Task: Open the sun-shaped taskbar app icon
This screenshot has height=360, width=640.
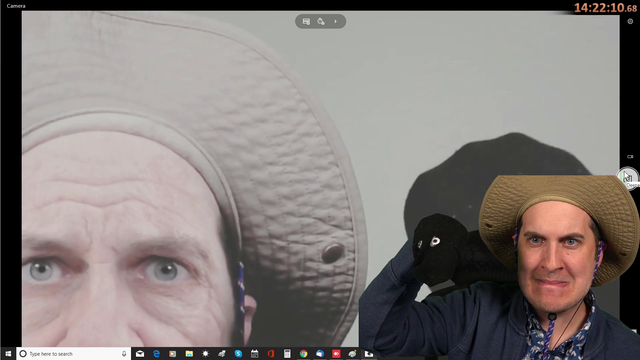Action: tap(205, 354)
